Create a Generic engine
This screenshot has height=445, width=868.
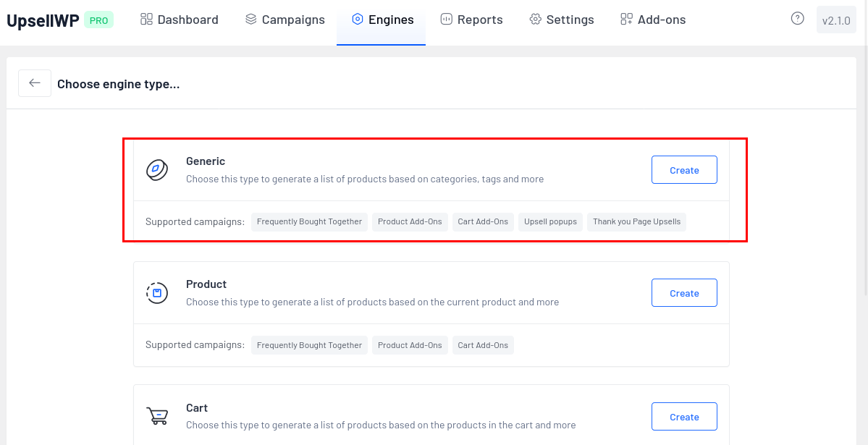point(684,170)
